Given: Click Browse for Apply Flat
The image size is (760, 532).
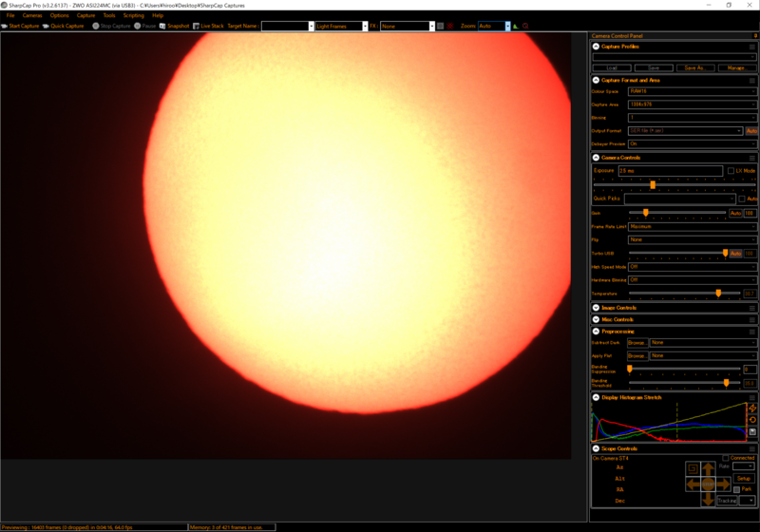Looking at the screenshot, I should pos(636,355).
